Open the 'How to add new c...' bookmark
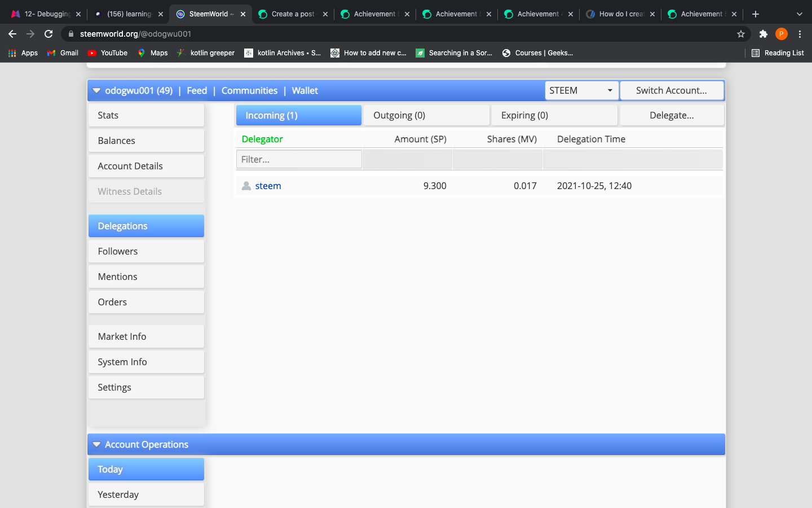812x508 pixels. pyautogui.click(x=368, y=53)
